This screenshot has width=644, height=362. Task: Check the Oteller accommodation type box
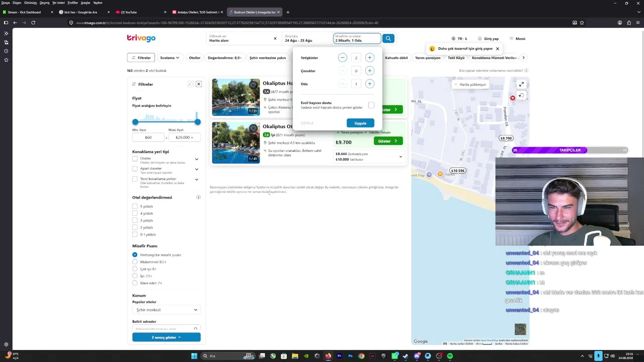pos(135,159)
